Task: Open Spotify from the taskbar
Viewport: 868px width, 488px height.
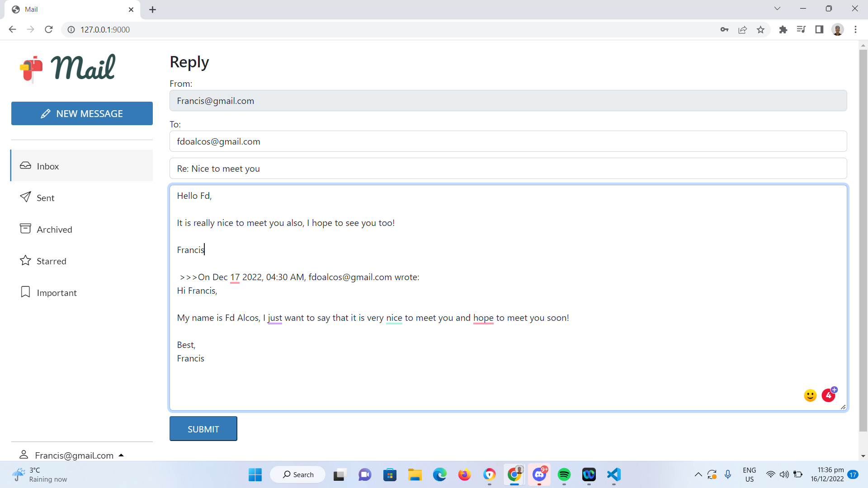Action: click(564, 474)
